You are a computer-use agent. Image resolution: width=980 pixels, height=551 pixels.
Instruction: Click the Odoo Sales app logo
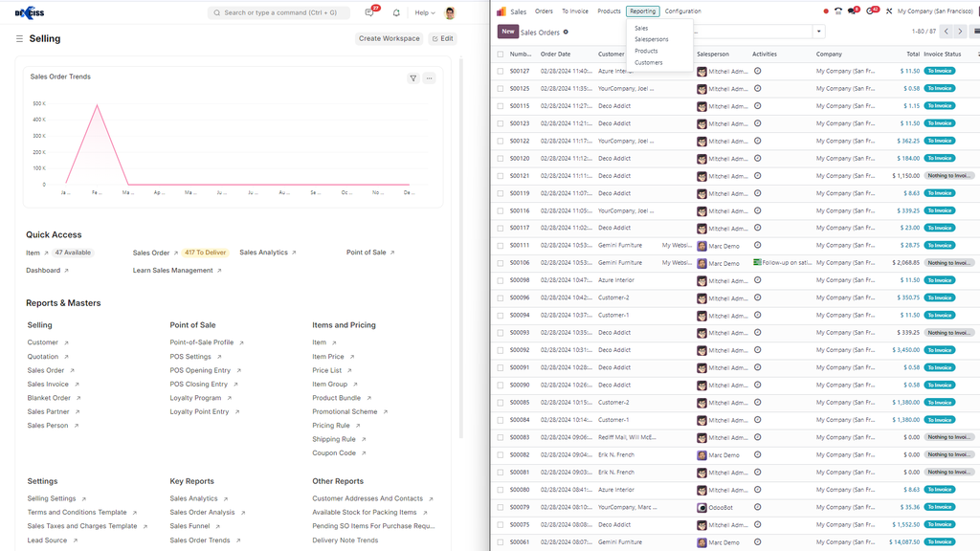tap(501, 11)
